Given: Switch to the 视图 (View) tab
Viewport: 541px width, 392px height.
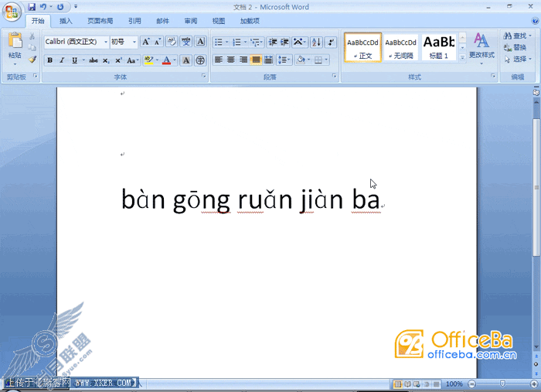Looking at the screenshot, I should (x=219, y=21).
